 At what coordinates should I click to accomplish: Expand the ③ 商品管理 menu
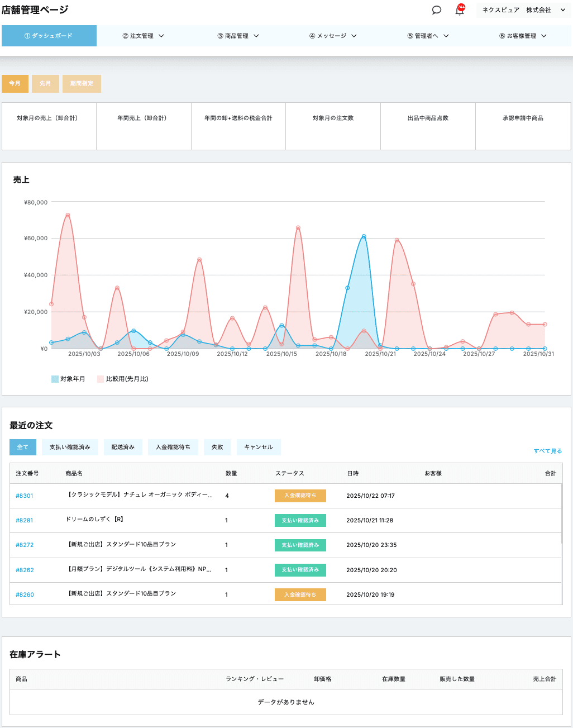238,36
